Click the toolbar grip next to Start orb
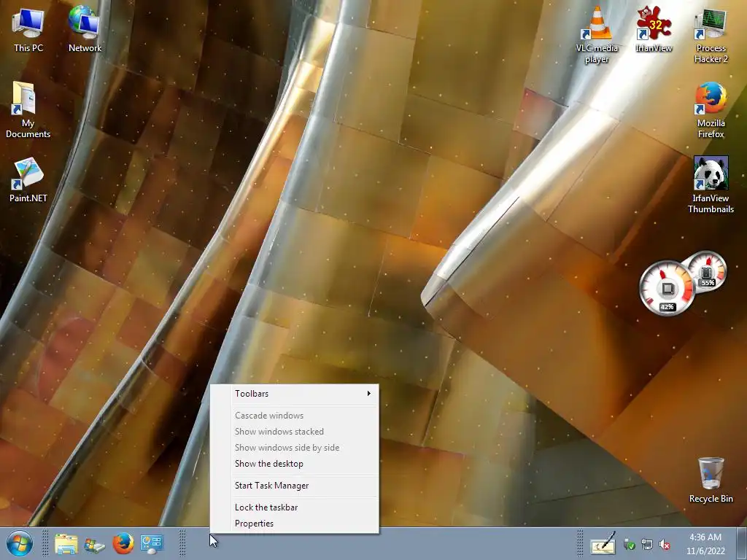Screen dimensions: 747x560 (44, 543)
